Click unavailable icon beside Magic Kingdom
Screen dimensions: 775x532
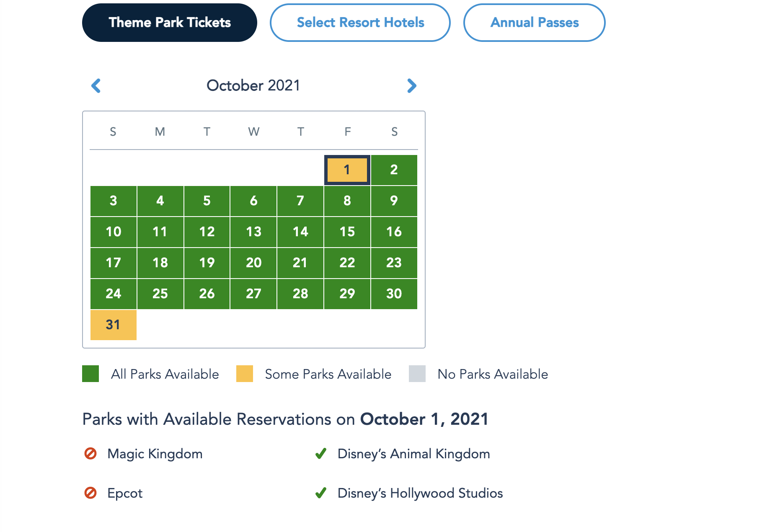tap(90, 454)
